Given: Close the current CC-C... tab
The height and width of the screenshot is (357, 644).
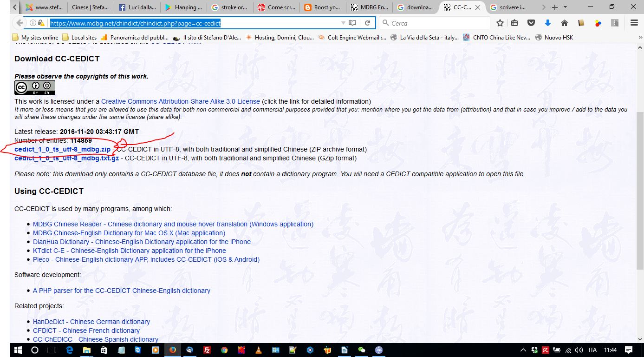Looking at the screenshot, I should [x=478, y=7].
